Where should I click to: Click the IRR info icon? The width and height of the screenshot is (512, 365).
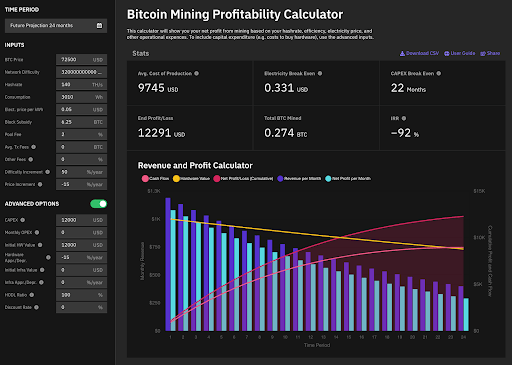tap(404, 118)
